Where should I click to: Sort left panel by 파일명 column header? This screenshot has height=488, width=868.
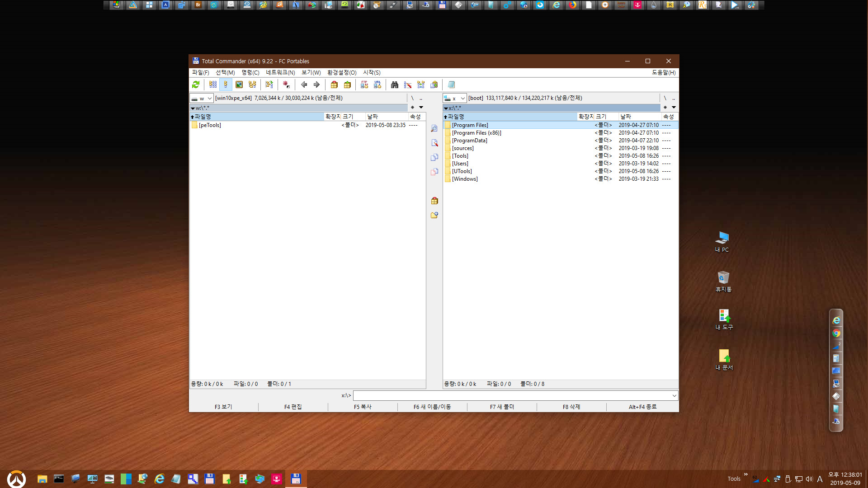click(x=257, y=117)
